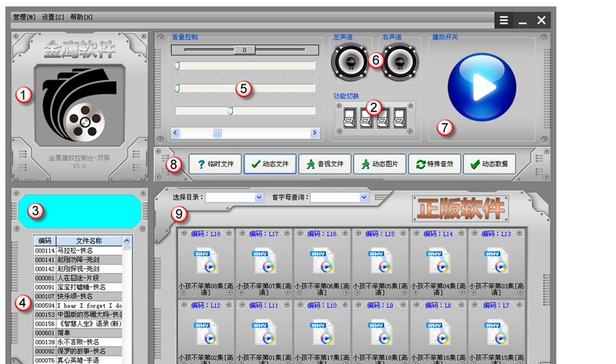This screenshot has width=616, height=364.
Task: Click the 动态文件 button
Action: (270, 164)
